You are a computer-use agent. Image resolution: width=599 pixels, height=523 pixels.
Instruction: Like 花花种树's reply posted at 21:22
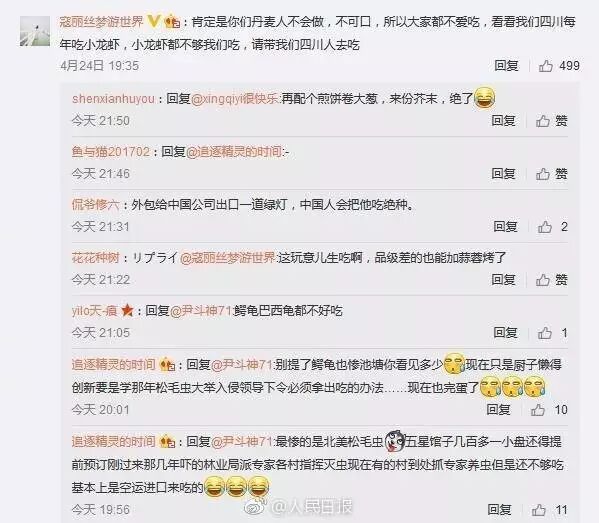pyautogui.click(x=542, y=280)
